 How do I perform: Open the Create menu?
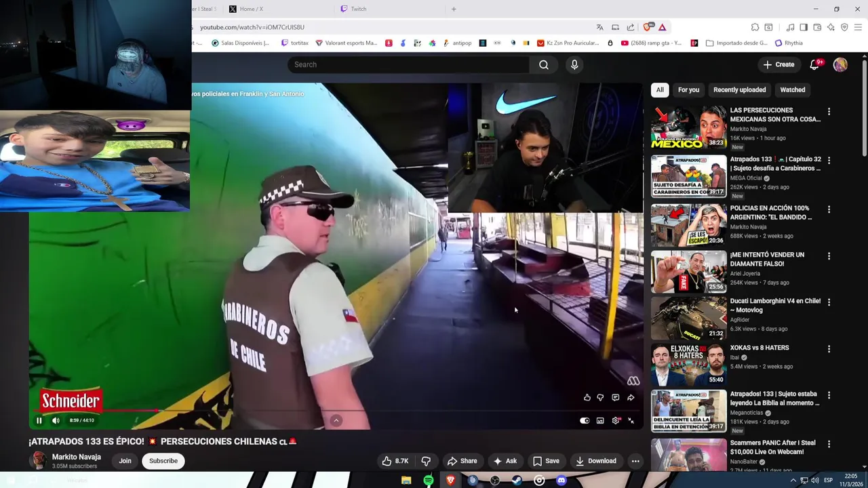click(x=778, y=64)
